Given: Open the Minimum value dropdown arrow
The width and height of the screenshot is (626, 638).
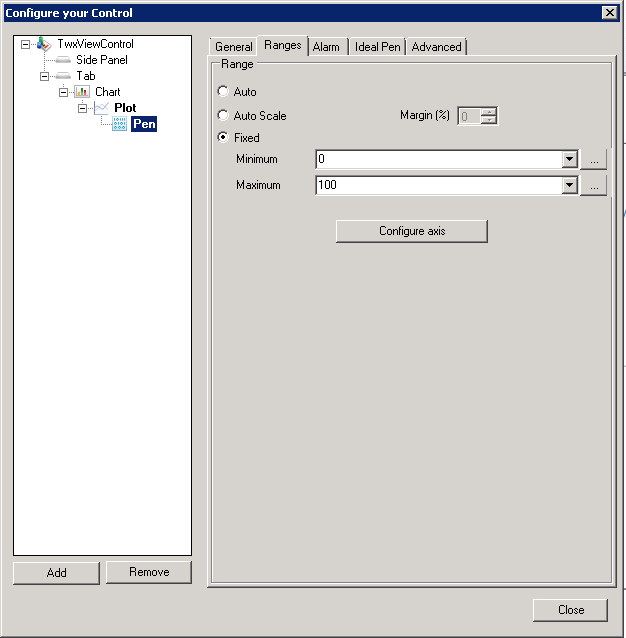Looking at the screenshot, I should [x=569, y=159].
